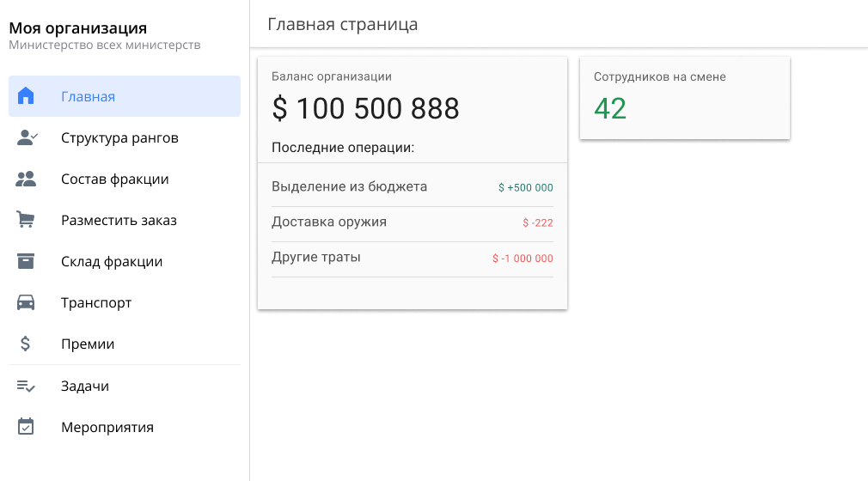The width and height of the screenshot is (868, 481).
Task: Click the dollar sign bonuses icon
Action: point(26,344)
